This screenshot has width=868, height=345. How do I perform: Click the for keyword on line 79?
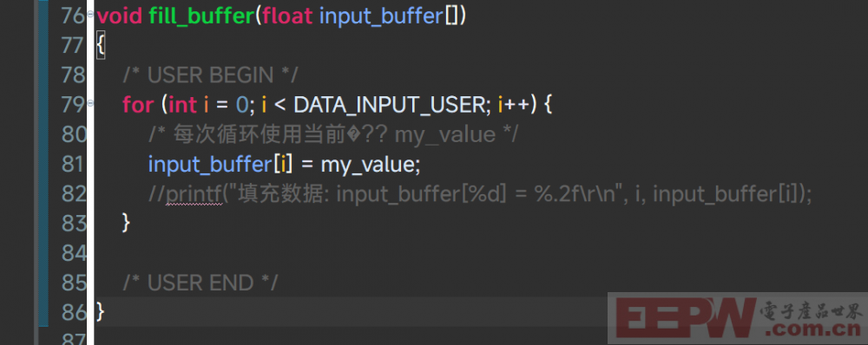pos(138,105)
